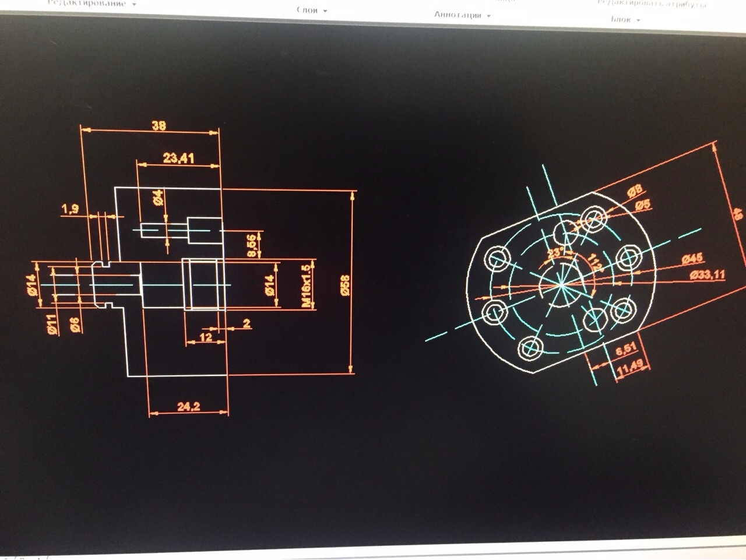Select the 38 dimension text

[x=158, y=125]
